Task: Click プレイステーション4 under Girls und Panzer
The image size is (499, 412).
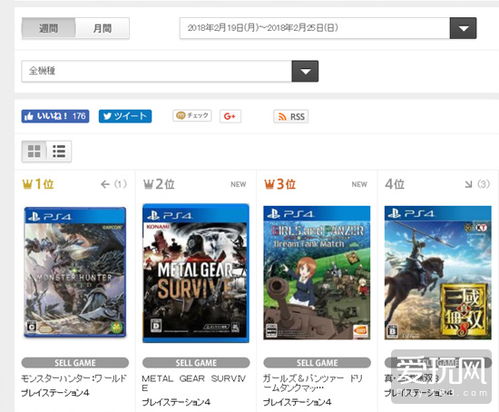Action: (x=297, y=402)
